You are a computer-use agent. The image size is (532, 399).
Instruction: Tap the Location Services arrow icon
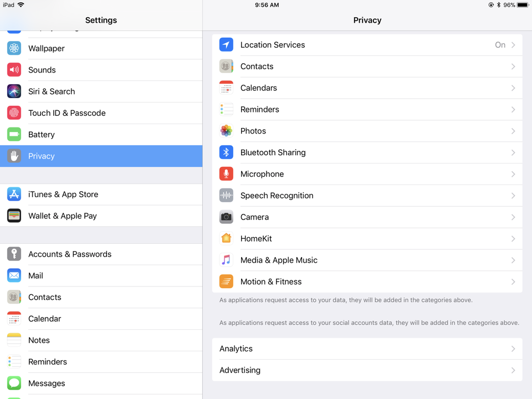pos(226,45)
